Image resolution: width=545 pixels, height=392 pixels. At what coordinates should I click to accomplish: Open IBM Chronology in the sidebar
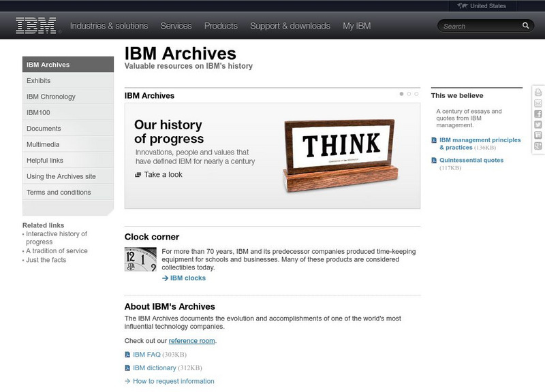click(x=68, y=97)
